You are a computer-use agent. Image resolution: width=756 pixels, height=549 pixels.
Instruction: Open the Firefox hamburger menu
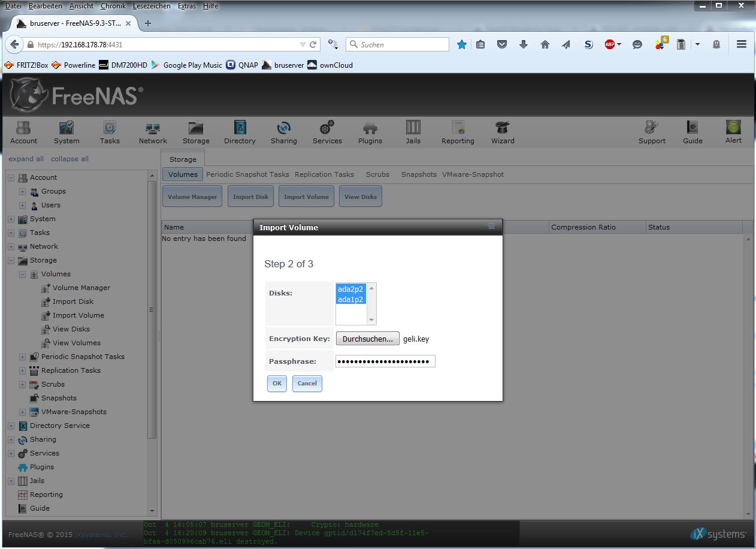[742, 44]
